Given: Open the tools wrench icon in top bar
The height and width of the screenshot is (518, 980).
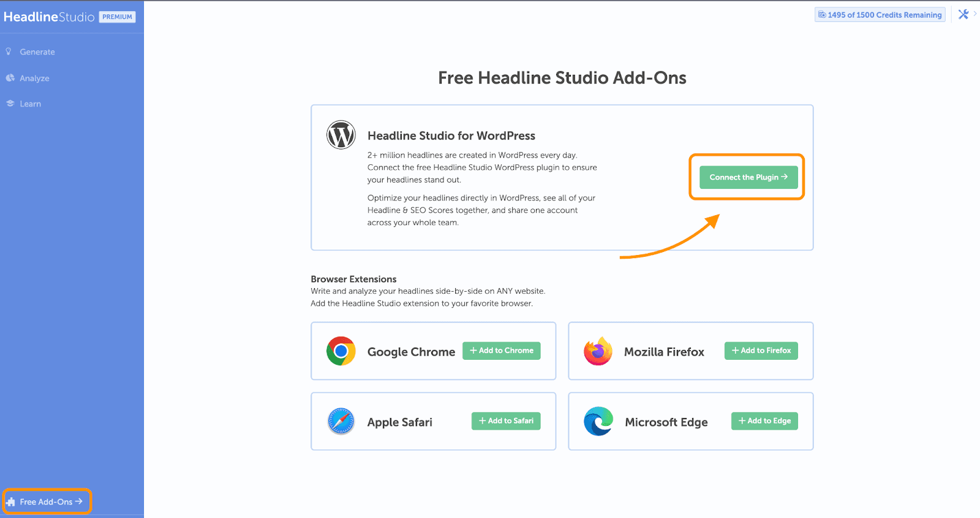Looking at the screenshot, I should [963, 14].
